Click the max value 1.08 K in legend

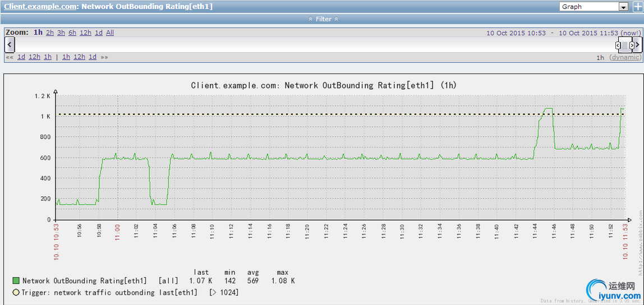pyautogui.click(x=283, y=281)
